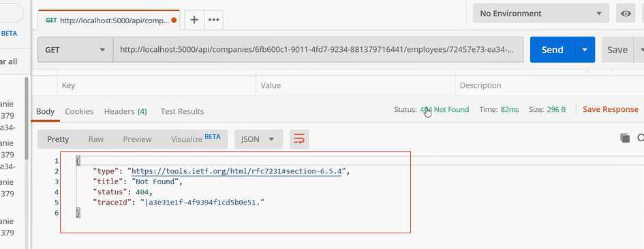Click the Save button
The width and height of the screenshot is (644, 249).
(x=617, y=50)
